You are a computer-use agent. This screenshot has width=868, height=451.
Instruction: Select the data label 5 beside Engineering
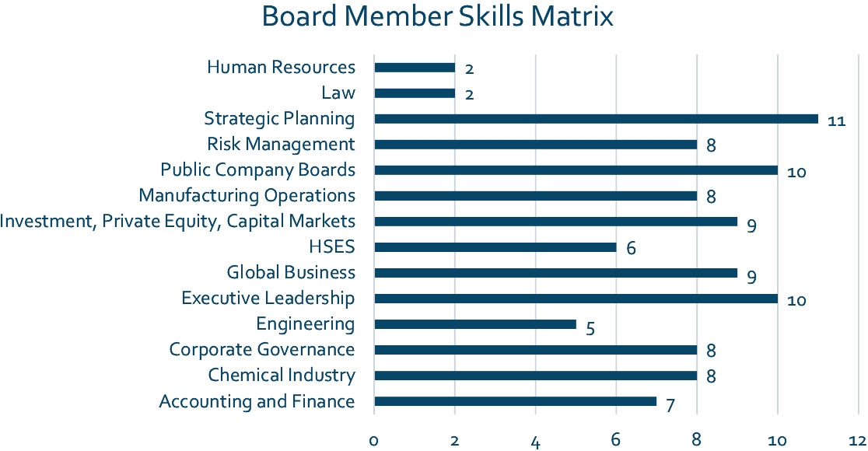(590, 328)
